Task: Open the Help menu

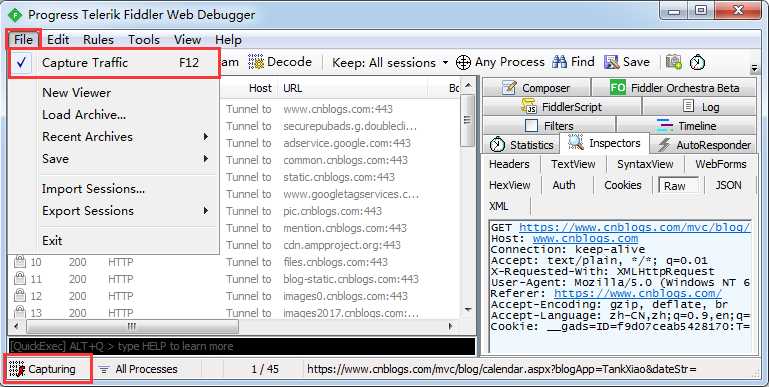Action: [x=228, y=40]
